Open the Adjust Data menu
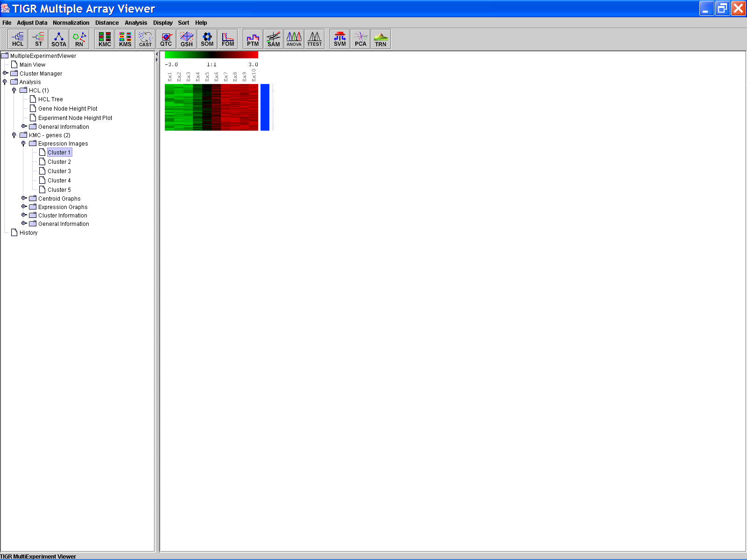Image resolution: width=747 pixels, height=560 pixels. pos(32,23)
